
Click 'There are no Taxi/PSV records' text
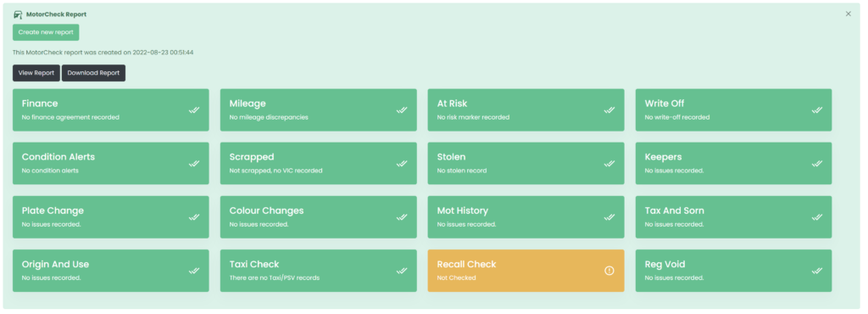click(x=275, y=278)
